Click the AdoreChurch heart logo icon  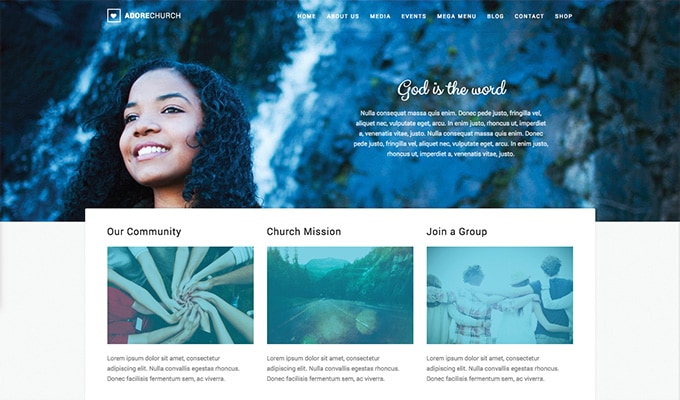pos(114,16)
